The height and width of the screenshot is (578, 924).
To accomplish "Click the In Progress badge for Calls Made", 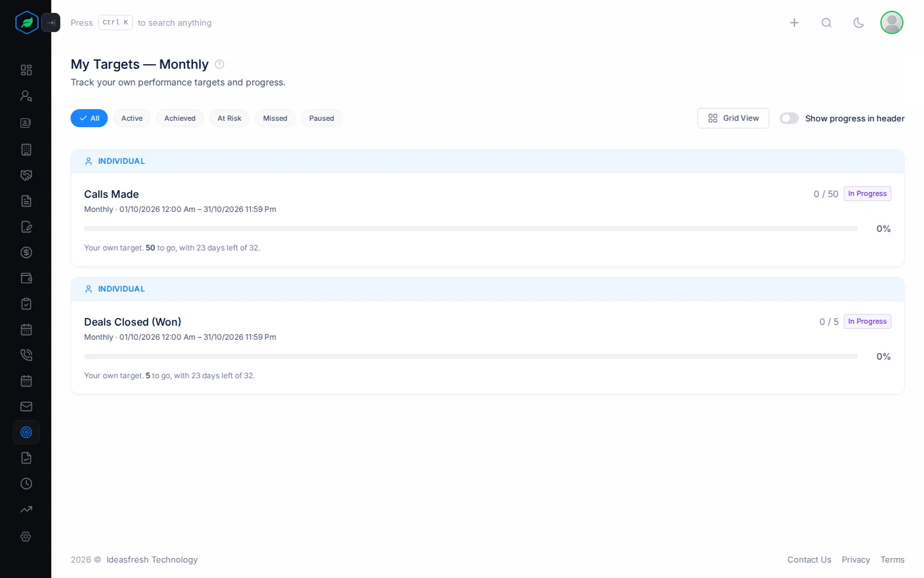I will point(868,193).
